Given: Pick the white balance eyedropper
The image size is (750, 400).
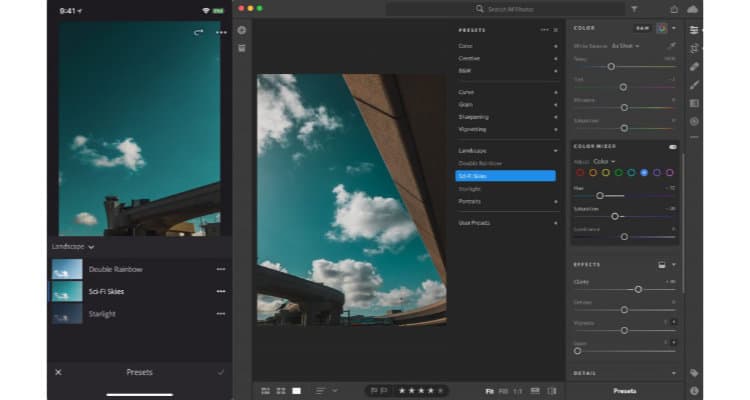Looking at the screenshot, I should pyautogui.click(x=671, y=46).
